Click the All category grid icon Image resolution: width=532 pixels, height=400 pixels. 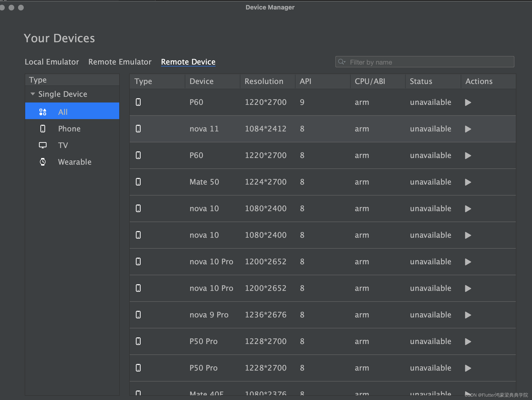[x=43, y=112]
